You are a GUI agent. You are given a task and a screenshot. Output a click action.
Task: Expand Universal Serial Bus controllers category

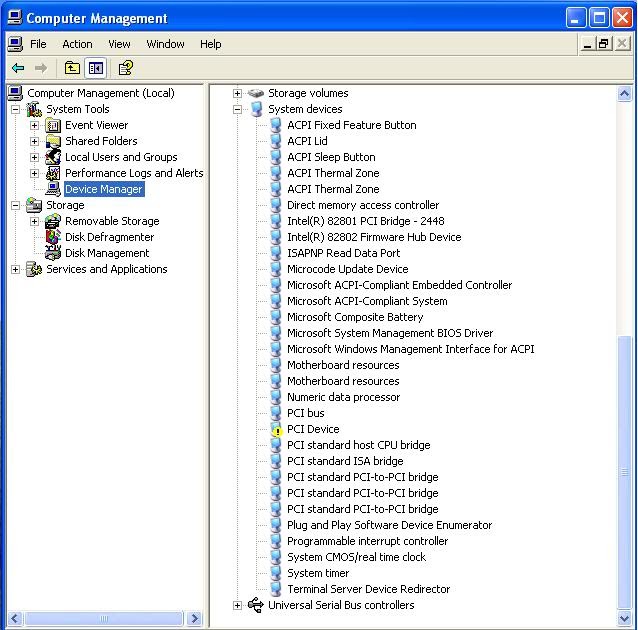238,606
